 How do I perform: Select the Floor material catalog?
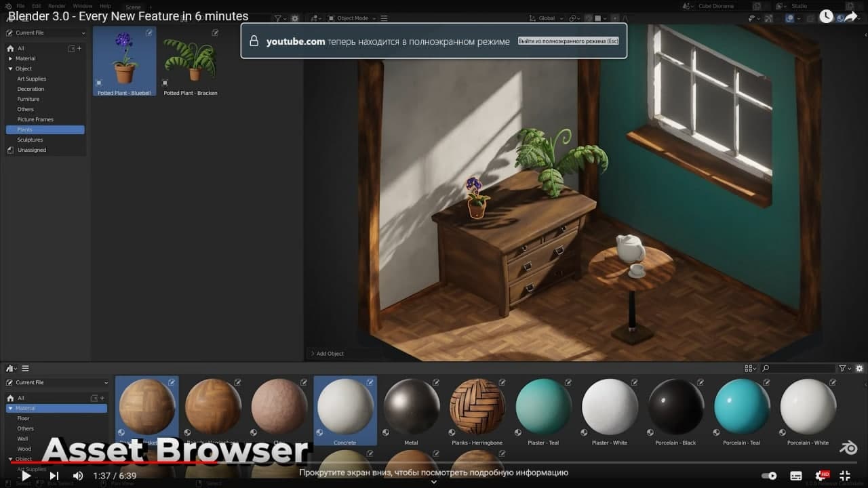(24, 418)
